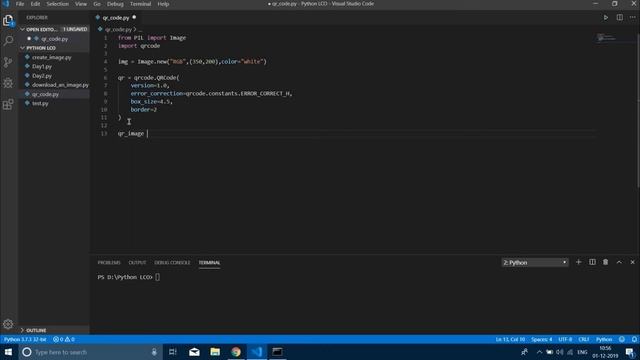This screenshot has height=360, width=640.
Task: Show hidden system tray icons
Action: pos(539,352)
